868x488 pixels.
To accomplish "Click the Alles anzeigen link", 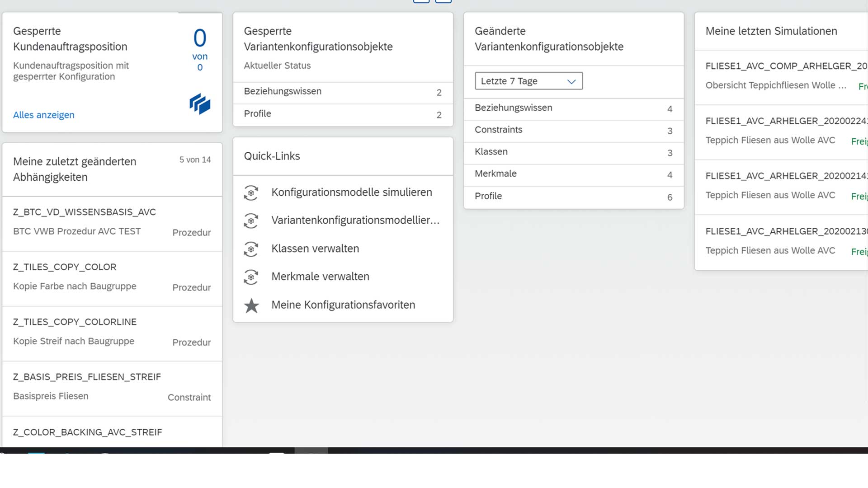I will click(x=44, y=115).
